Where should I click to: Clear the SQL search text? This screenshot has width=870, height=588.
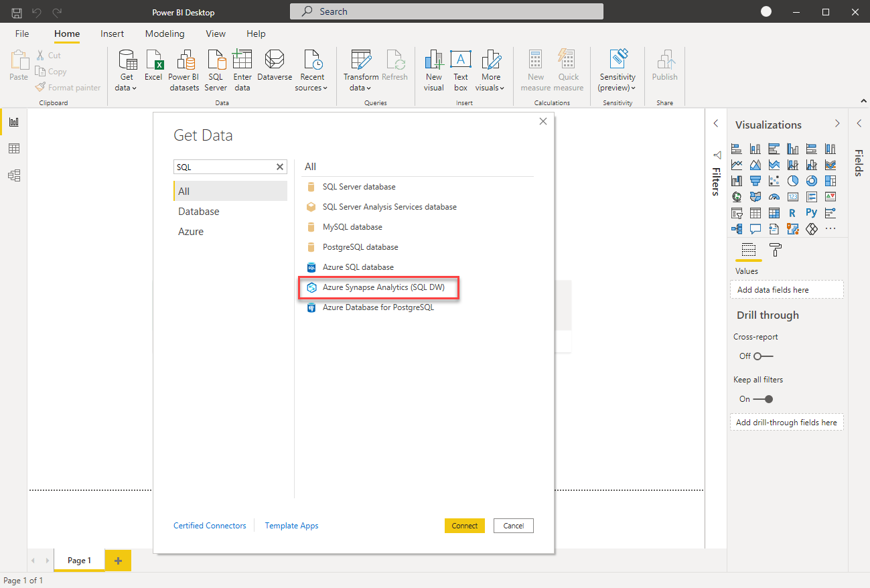click(x=280, y=166)
